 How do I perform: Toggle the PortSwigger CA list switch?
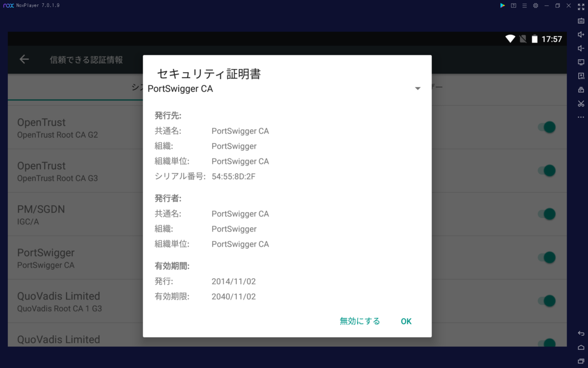click(546, 258)
